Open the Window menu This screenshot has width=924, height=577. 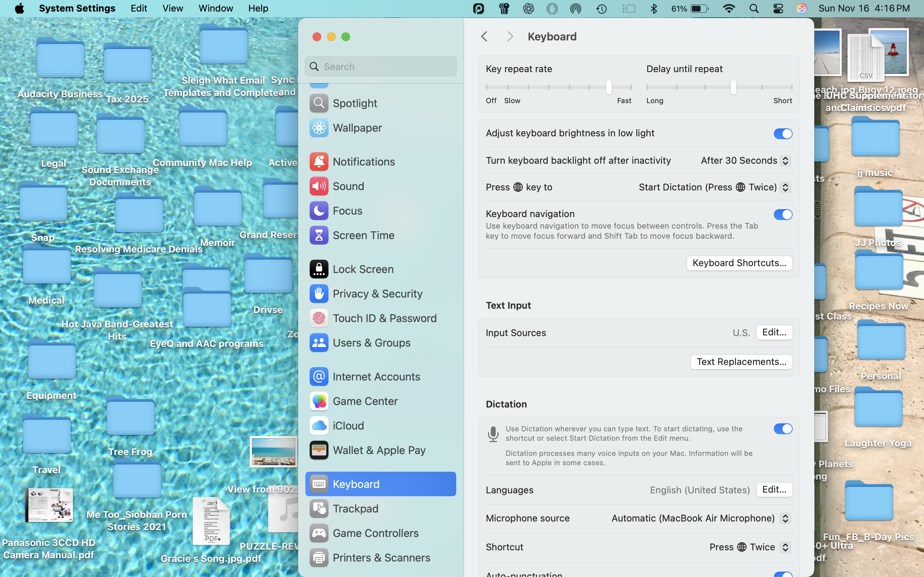click(x=215, y=8)
